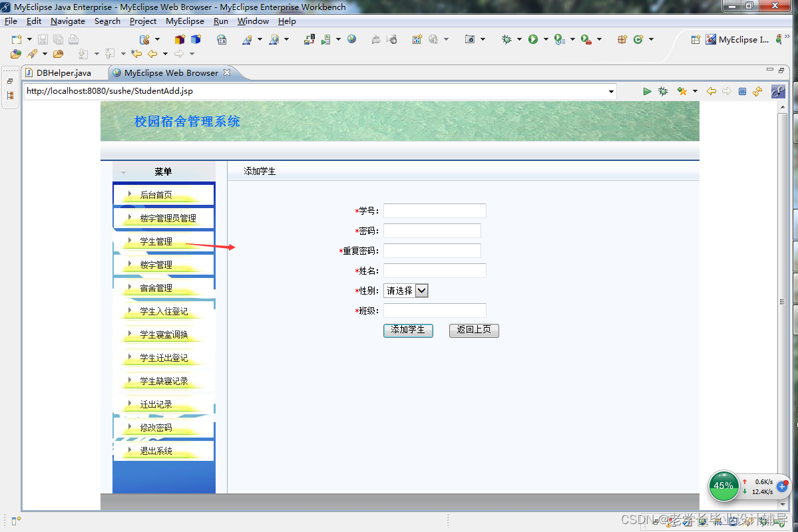Click the New Java Project cube icon
The height and width of the screenshot is (532, 798).
tap(178, 39)
